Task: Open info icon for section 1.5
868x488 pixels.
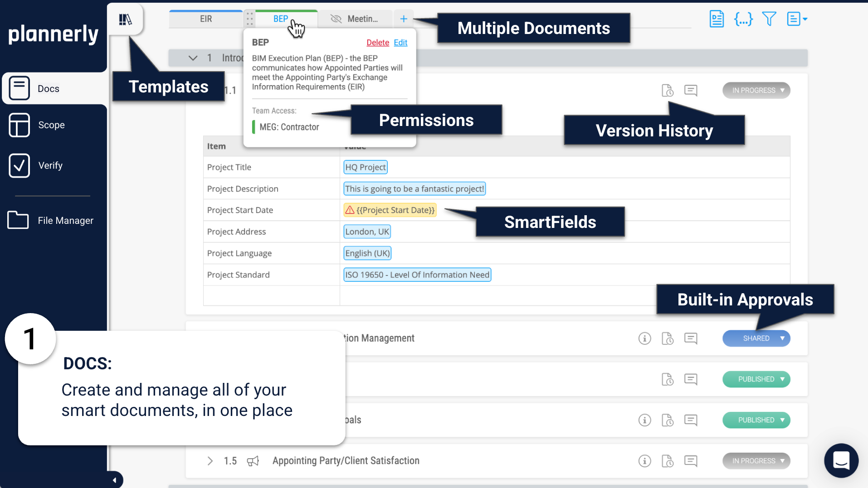Action: (644, 461)
